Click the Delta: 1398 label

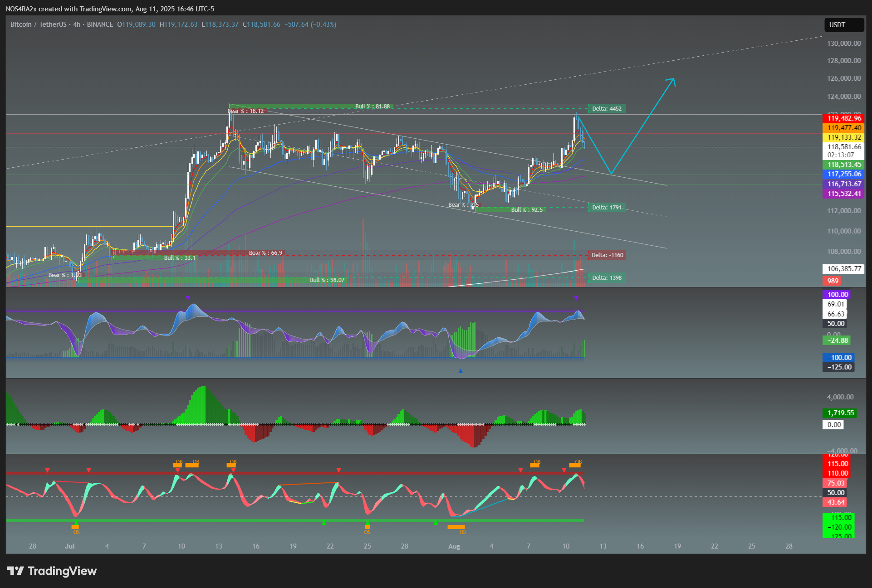click(607, 278)
